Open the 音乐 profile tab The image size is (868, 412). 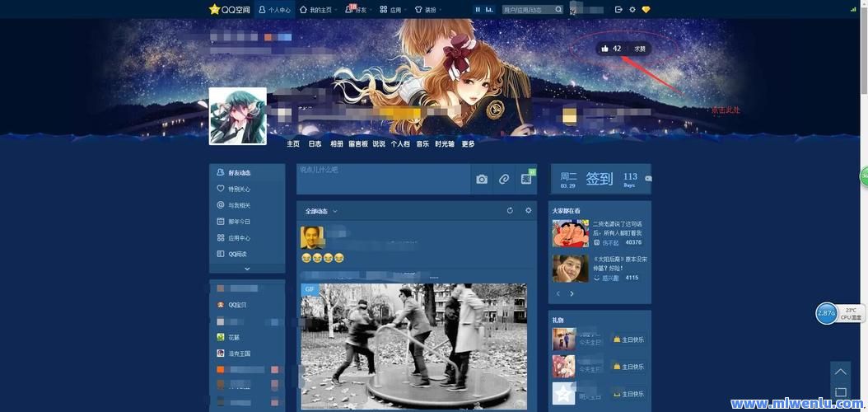(x=422, y=143)
